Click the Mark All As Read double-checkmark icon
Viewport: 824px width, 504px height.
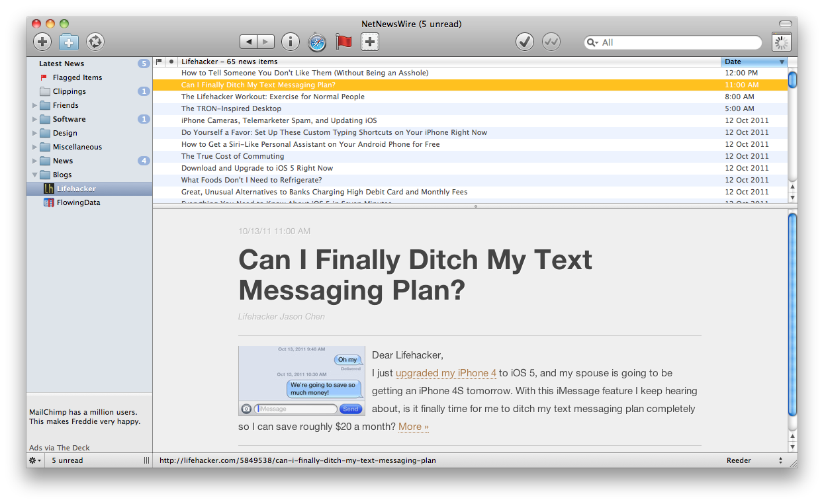click(x=551, y=42)
